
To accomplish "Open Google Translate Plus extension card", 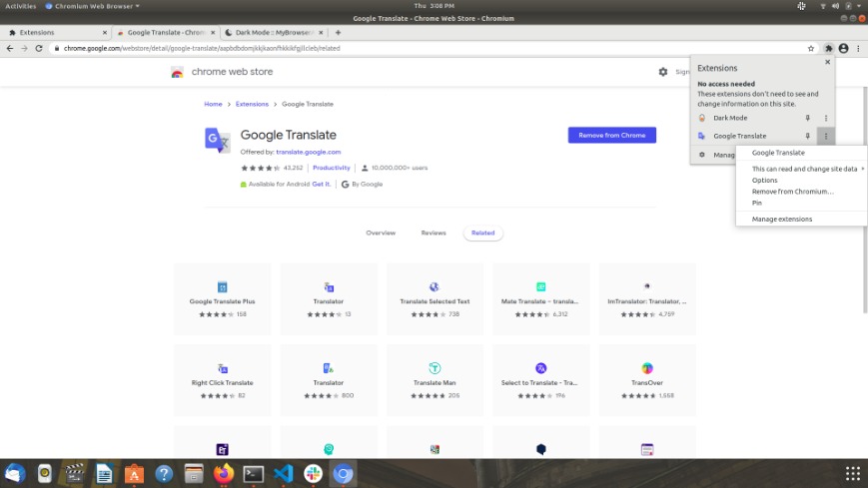I will coord(223,298).
